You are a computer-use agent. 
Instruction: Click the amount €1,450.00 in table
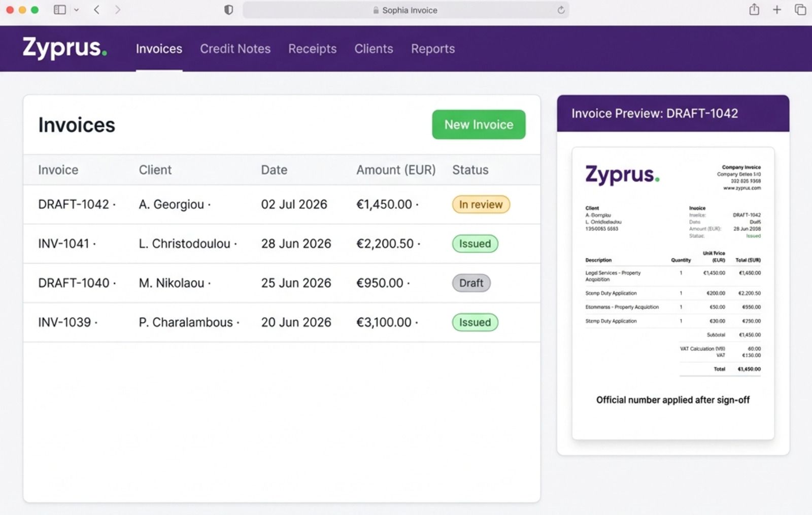click(x=384, y=204)
